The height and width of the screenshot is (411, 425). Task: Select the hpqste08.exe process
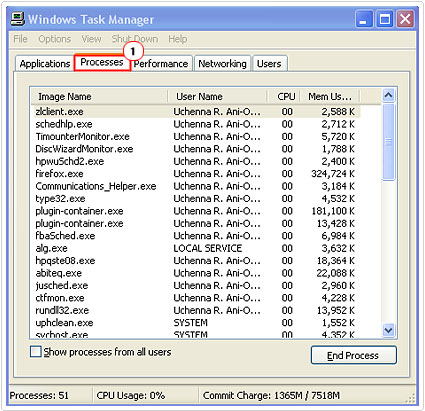click(x=196, y=261)
